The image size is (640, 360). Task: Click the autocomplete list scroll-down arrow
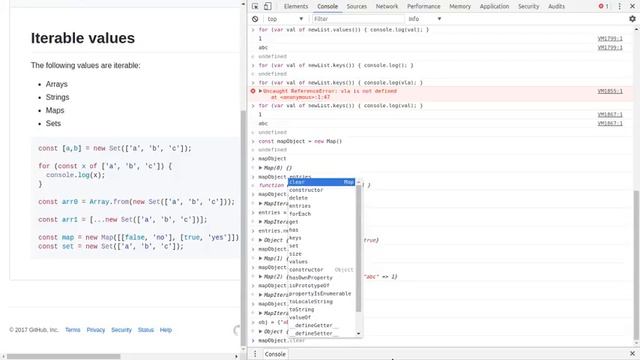pos(358,333)
